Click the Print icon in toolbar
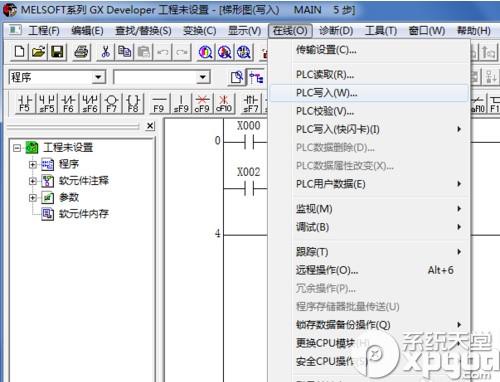 click(x=81, y=52)
